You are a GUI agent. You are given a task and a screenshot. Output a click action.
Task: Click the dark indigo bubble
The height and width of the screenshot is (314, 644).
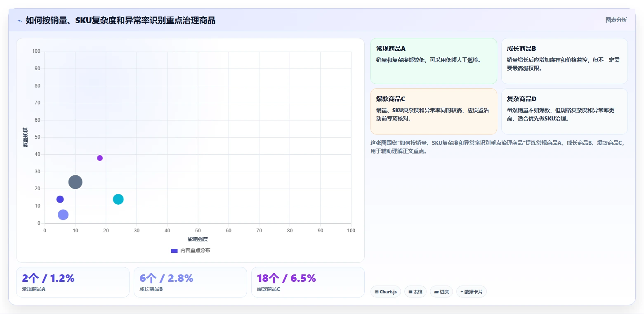pyautogui.click(x=60, y=199)
